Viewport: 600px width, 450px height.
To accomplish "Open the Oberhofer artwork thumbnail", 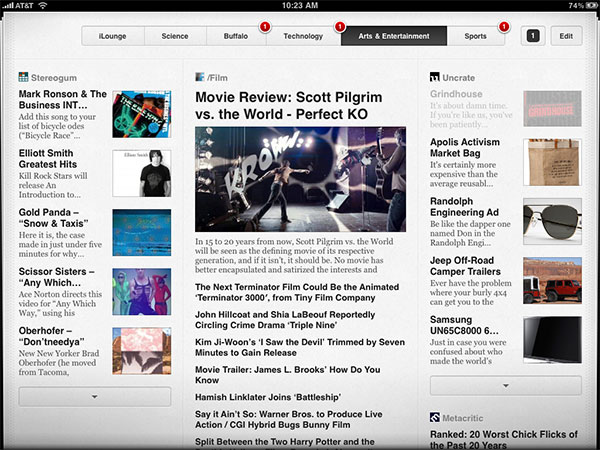I will click(142, 351).
